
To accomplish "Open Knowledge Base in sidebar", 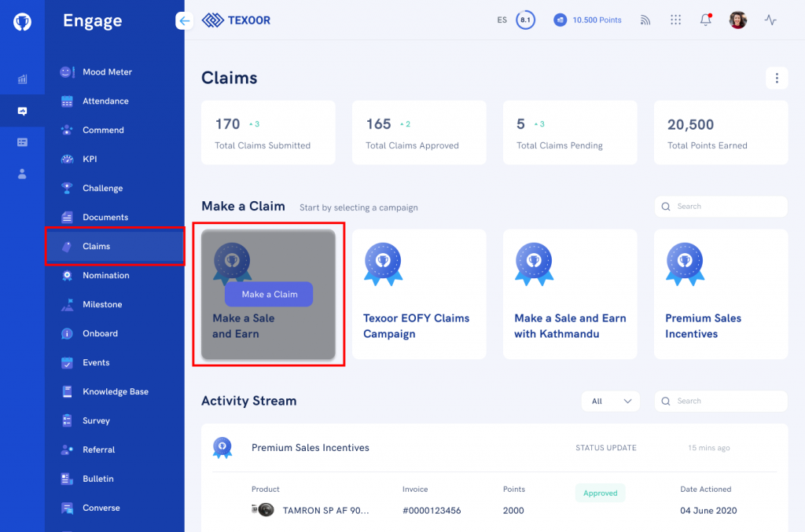I will (x=115, y=391).
